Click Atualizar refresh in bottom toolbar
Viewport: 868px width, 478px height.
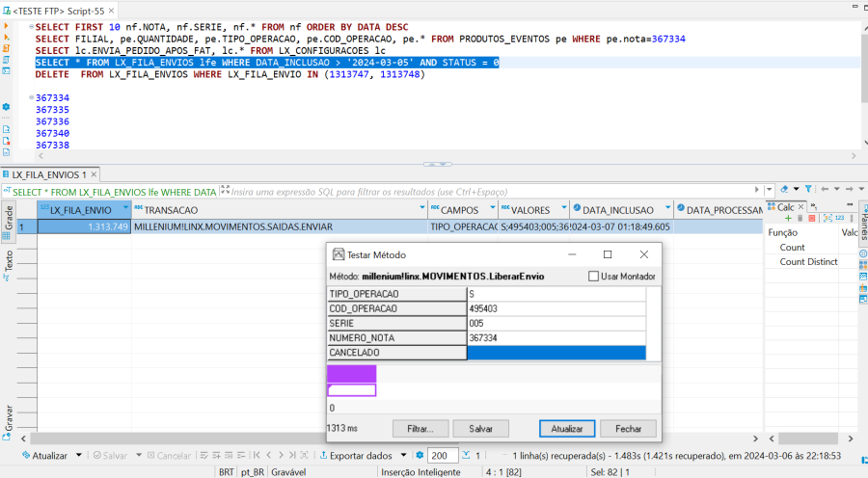[44, 455]
